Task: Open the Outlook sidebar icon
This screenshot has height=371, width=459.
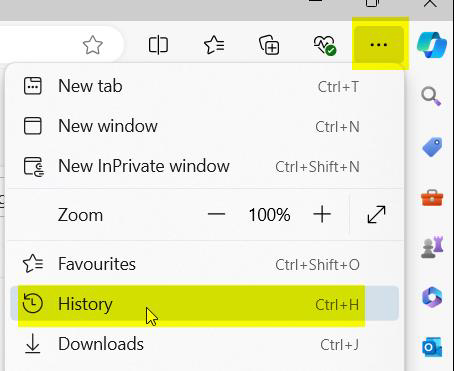Action: [x=432, y=347]
